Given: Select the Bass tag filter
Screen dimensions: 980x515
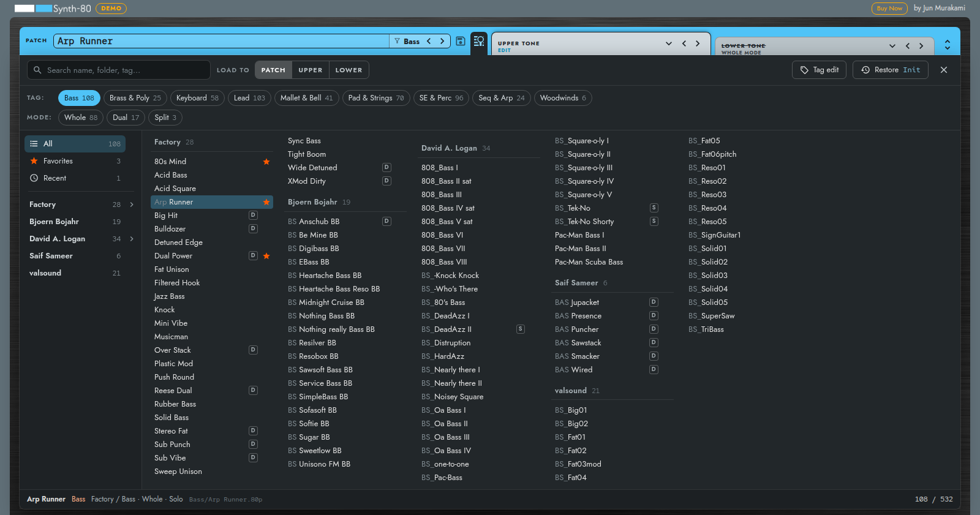Looking at the screenshot, I should pos(79,98).
